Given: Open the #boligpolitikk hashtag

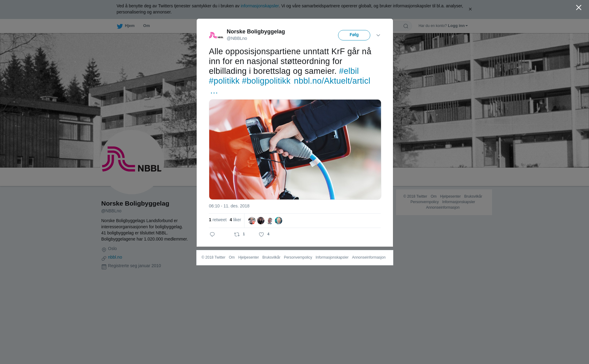Looking at the screenshot, I should 266,81.
